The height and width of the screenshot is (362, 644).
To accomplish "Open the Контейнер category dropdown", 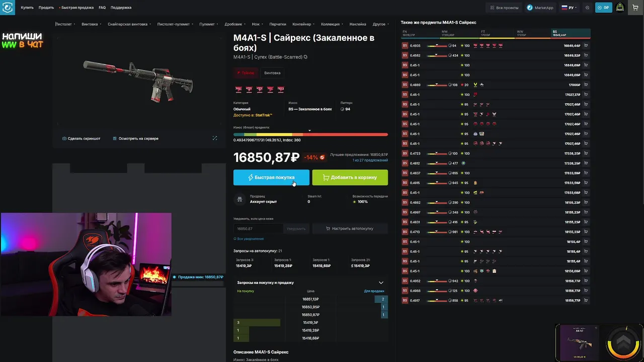I will [x=303, y=24].
